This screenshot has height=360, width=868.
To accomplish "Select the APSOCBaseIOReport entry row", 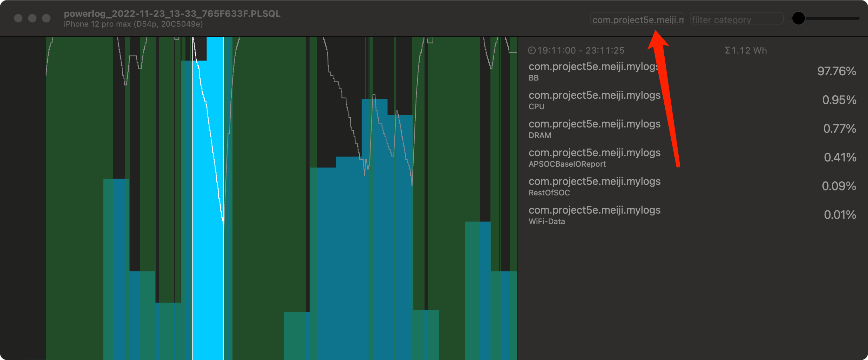I will click(x=692, y=158).
